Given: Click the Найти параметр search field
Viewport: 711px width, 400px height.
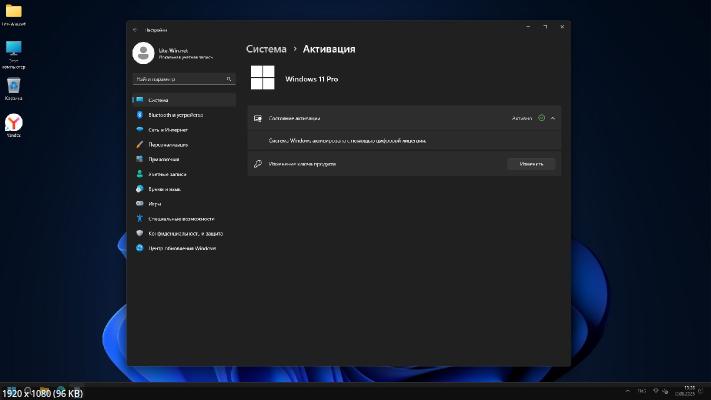Looking at the screenshot, I should 182,79.
